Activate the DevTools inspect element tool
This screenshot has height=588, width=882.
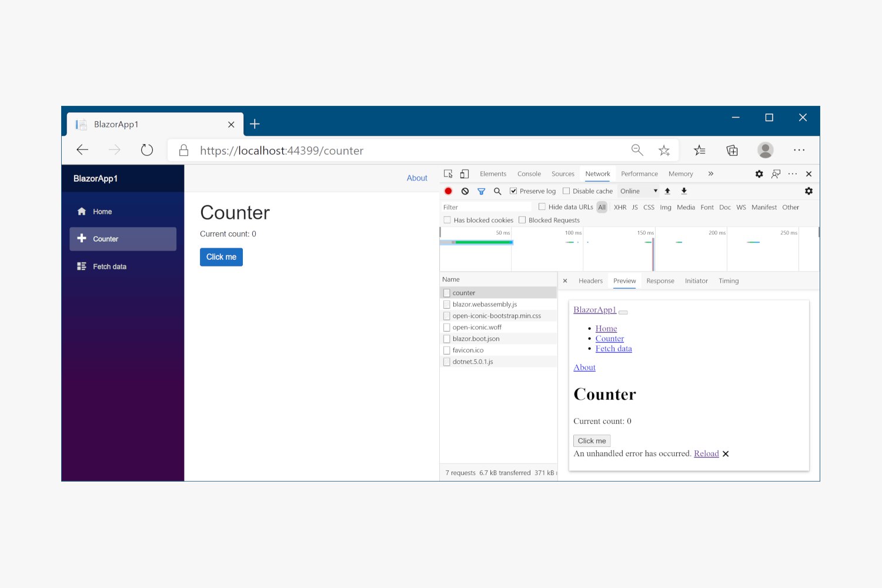click(x=448, y=174)
